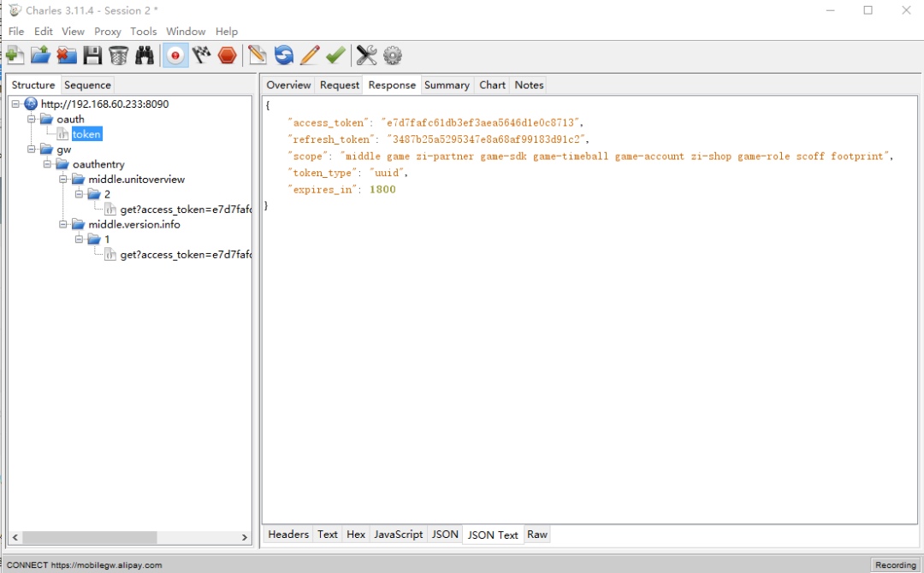The image size is (924, 573).
Task: Switch to the Raw view tab
Action: click(536, 535)
